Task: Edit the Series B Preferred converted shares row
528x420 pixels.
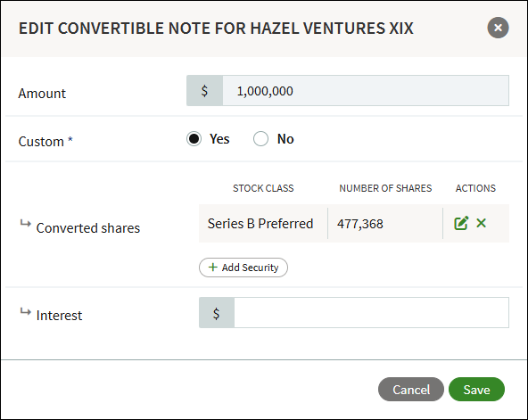Action: [461, 223]
